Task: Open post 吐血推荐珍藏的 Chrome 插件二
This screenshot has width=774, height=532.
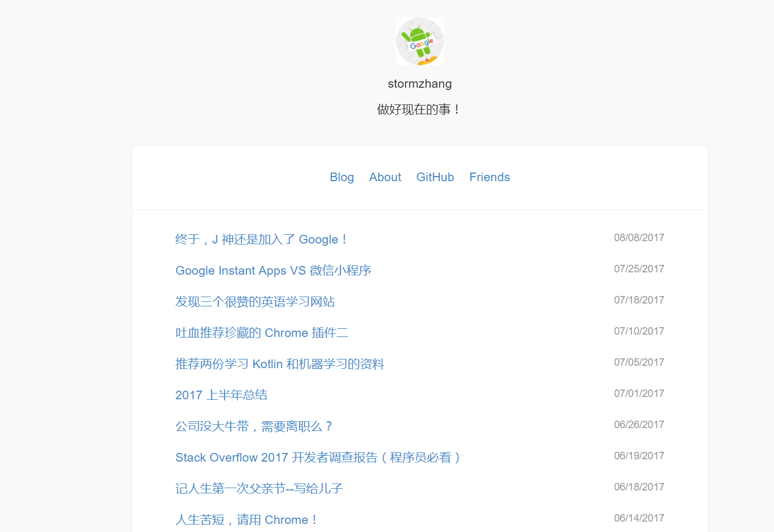Action: point(261,333)
